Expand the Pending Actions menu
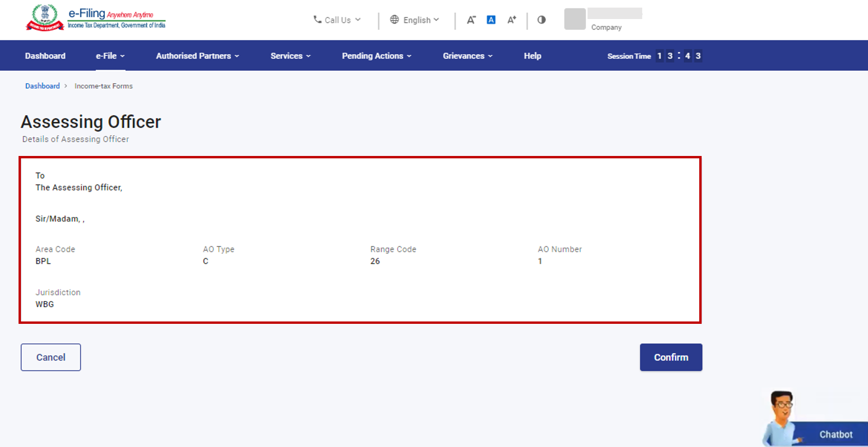 coord(376,56)
